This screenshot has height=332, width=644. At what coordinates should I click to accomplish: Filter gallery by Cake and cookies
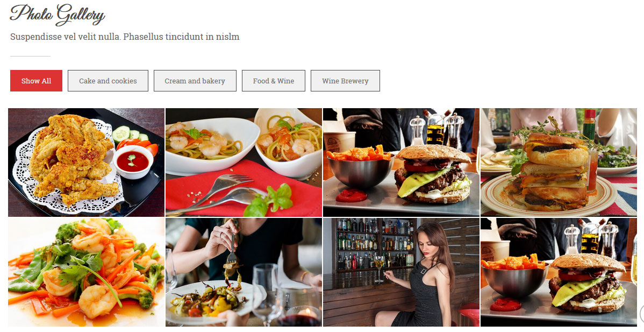pyautogui.click(x=108, y=81)
